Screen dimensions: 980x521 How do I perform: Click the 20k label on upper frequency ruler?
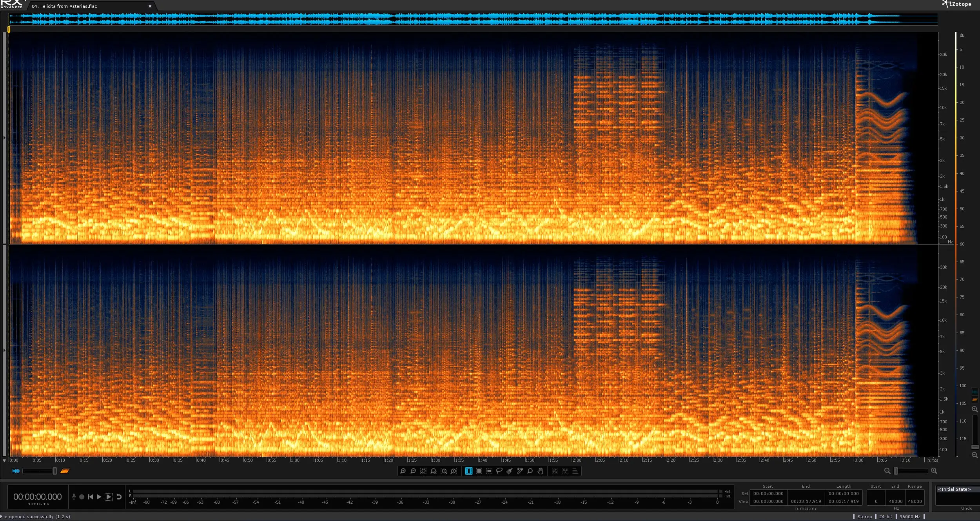pyautogui.click(x=944, y=74)
